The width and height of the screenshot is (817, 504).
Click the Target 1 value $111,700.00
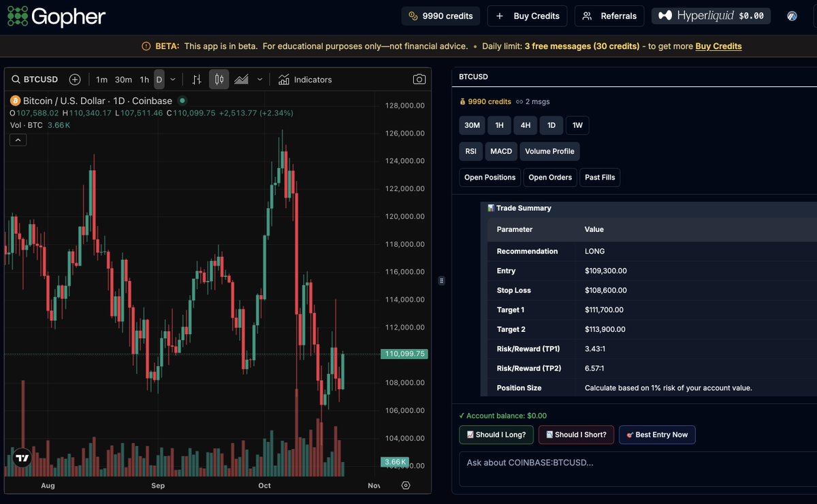tap(604, 309)
